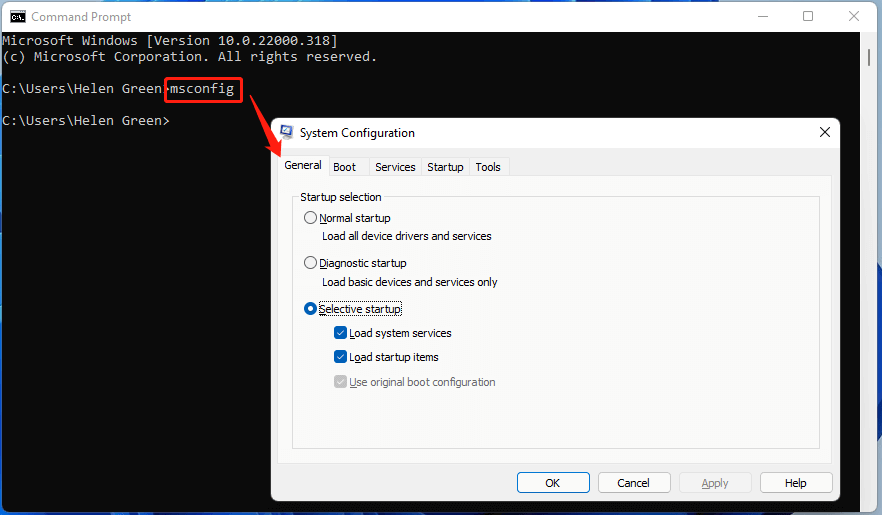Click the System Configuration title text
This screenshot has width=882, height=515.
357,133
